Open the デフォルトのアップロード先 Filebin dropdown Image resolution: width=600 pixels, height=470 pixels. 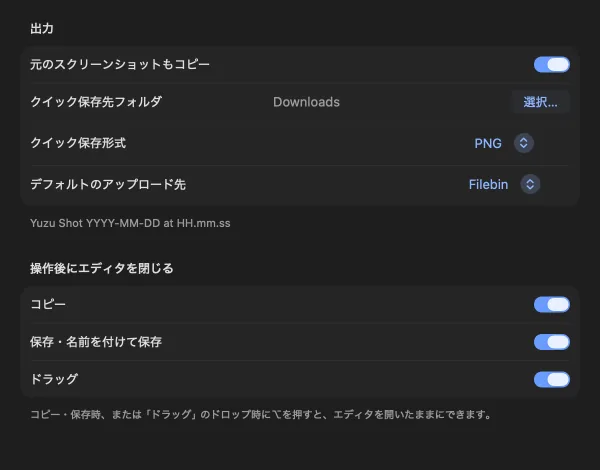[x=504, y=184]
